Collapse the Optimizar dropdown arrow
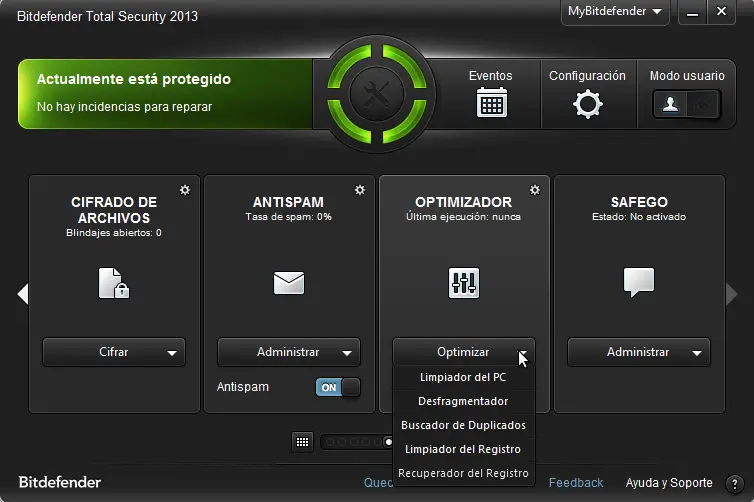 coord(522,353)
